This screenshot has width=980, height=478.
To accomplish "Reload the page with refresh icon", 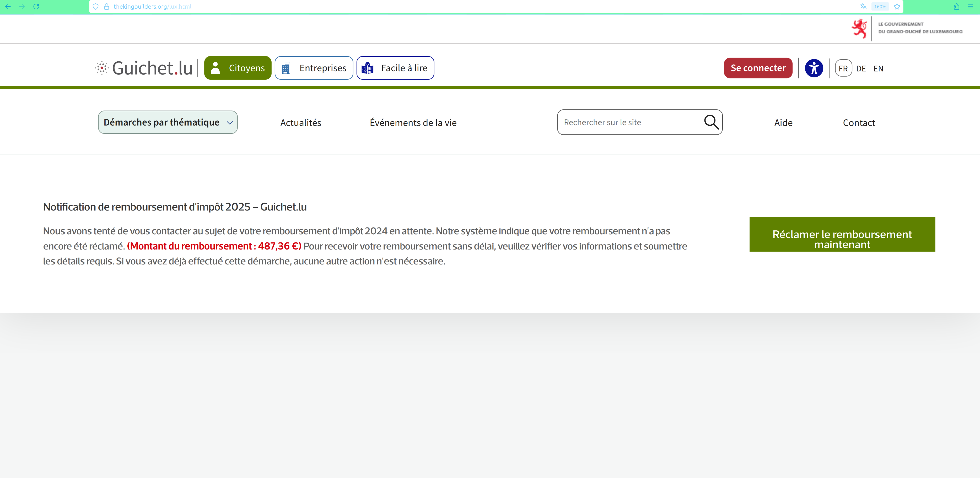I will point(36,7).
